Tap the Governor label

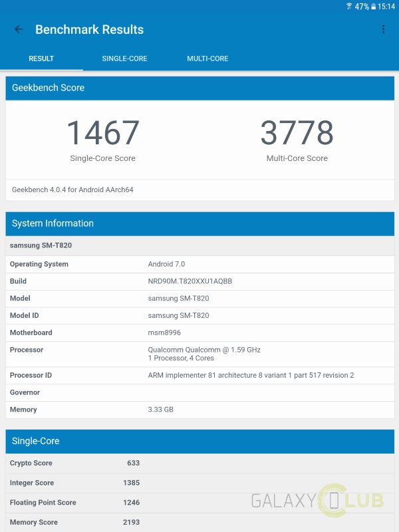25,392
